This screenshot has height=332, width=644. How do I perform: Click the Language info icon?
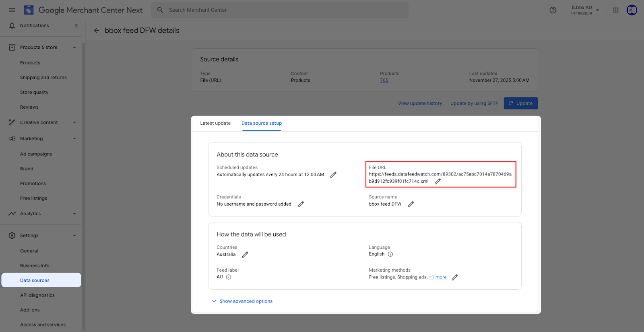390,254
